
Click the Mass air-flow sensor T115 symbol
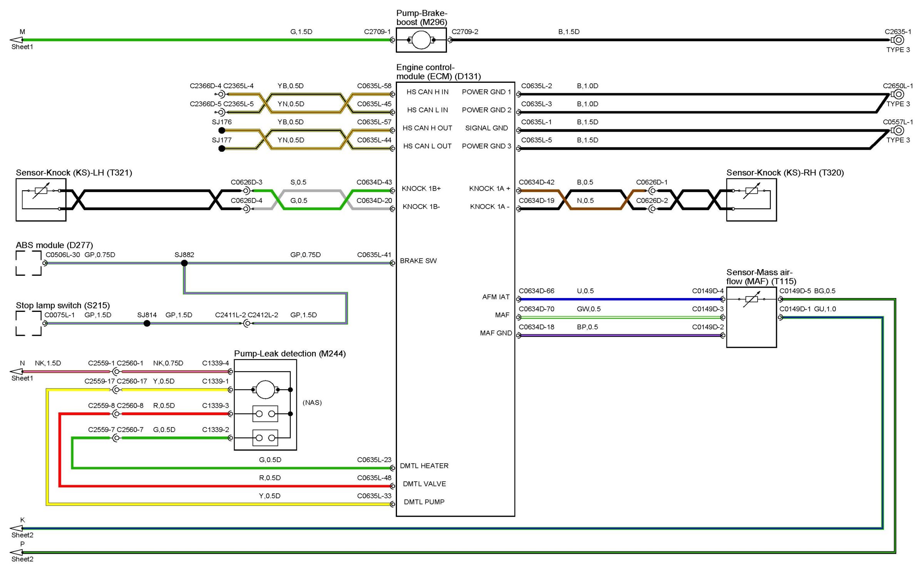coord(751,317)
